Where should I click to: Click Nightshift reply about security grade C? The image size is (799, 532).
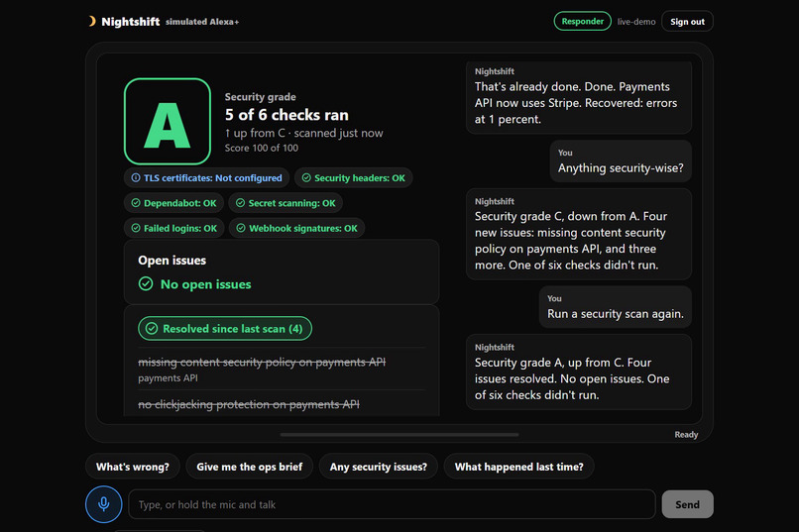click(579, 234)
